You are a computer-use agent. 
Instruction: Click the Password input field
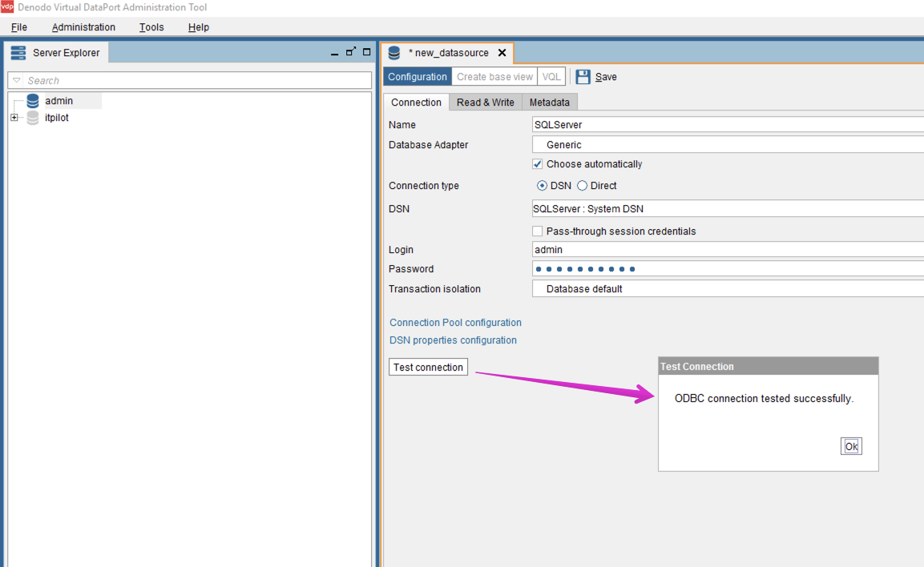pyautogui.click(x=728, y=269)
